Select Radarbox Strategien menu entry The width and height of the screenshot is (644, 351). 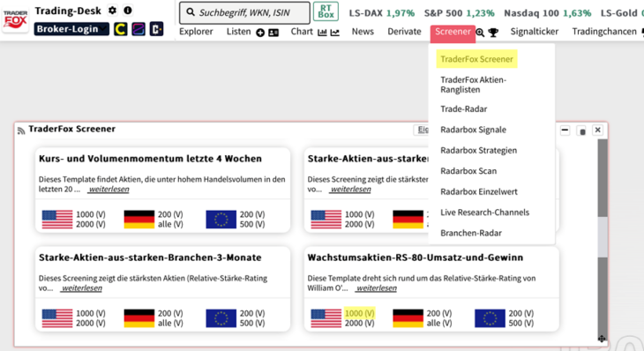click(x=478, y=150)
